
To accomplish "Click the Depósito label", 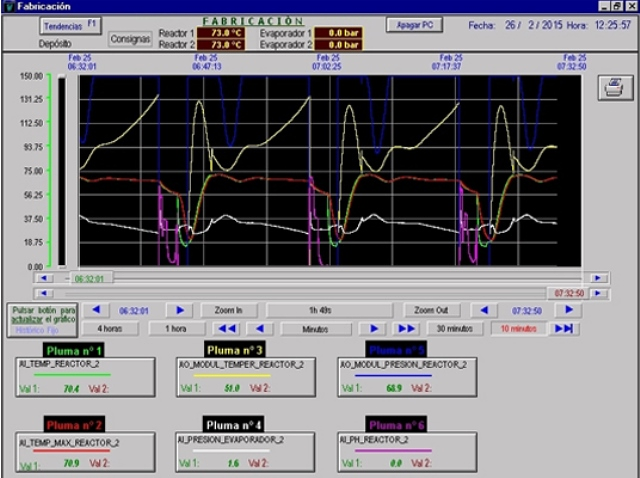I will tap(55, 44).
